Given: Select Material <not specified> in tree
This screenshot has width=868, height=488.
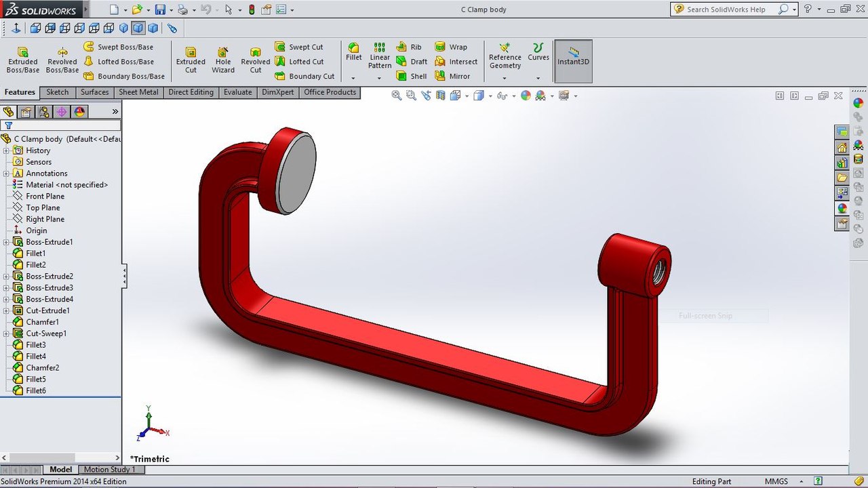Looking at the screenshot, I should [60, 185].
